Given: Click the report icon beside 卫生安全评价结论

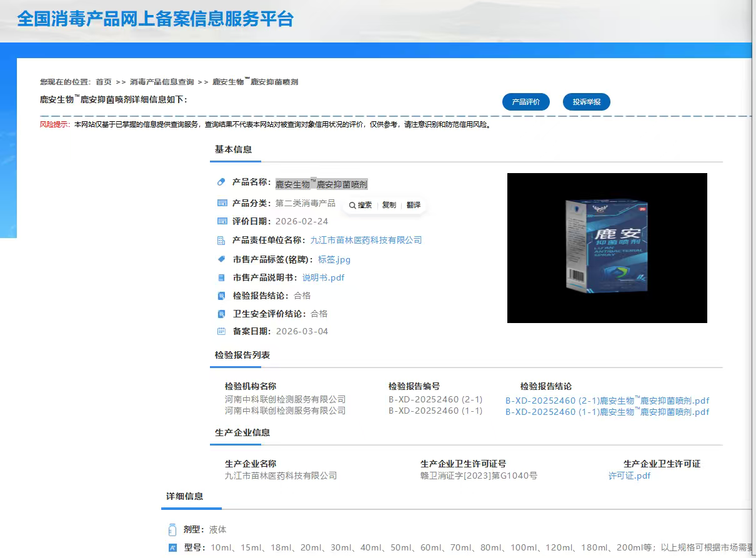Looking at the screenshot, I should click(x=221, y=314).
